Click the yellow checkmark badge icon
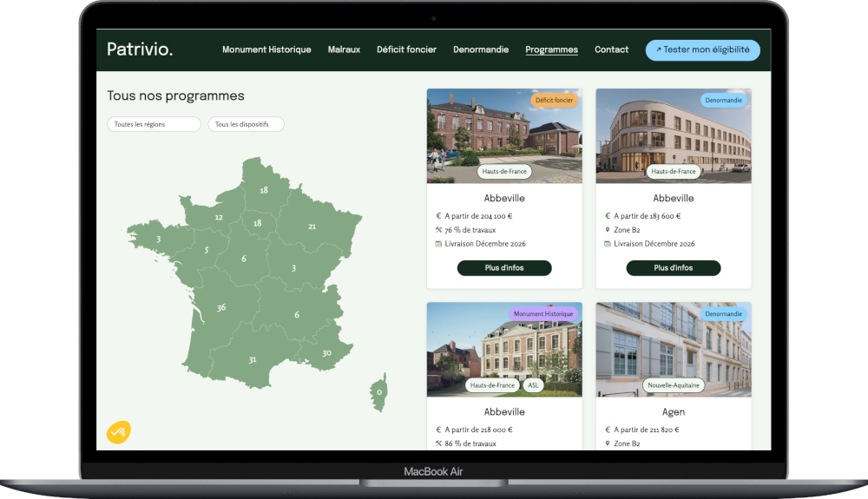The width and height of the screenshot is (868, 499). click(119, 431)
